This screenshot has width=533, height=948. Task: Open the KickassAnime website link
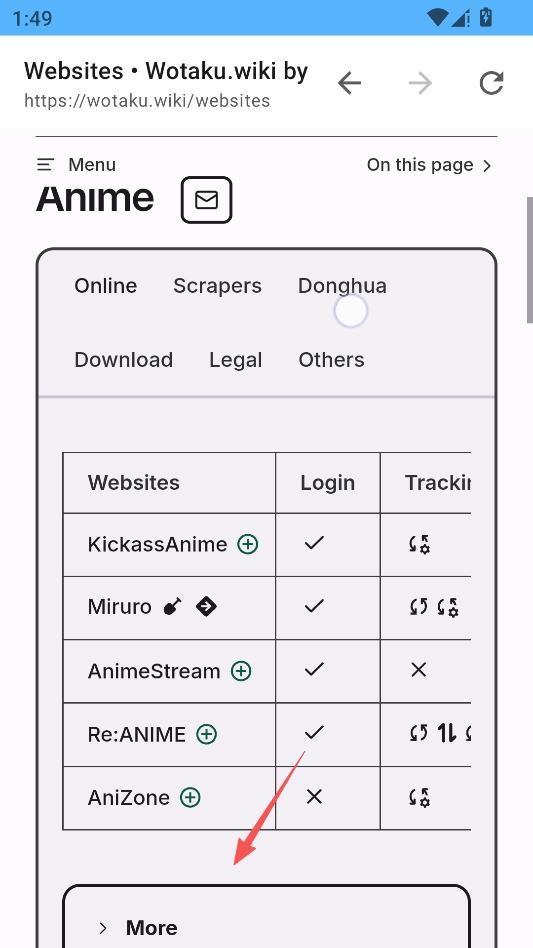click(157, 544)
